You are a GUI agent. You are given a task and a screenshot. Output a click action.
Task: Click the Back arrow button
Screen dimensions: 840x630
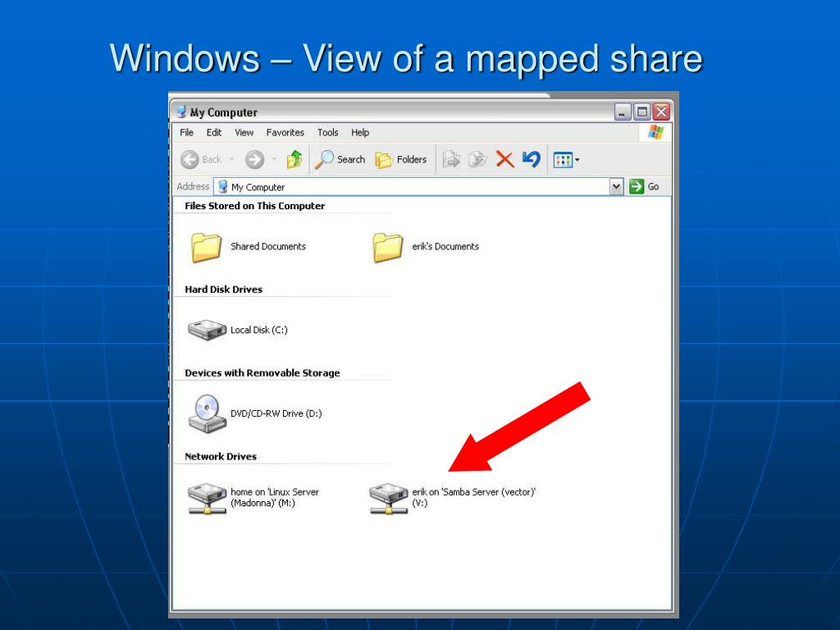pos(189,160)
